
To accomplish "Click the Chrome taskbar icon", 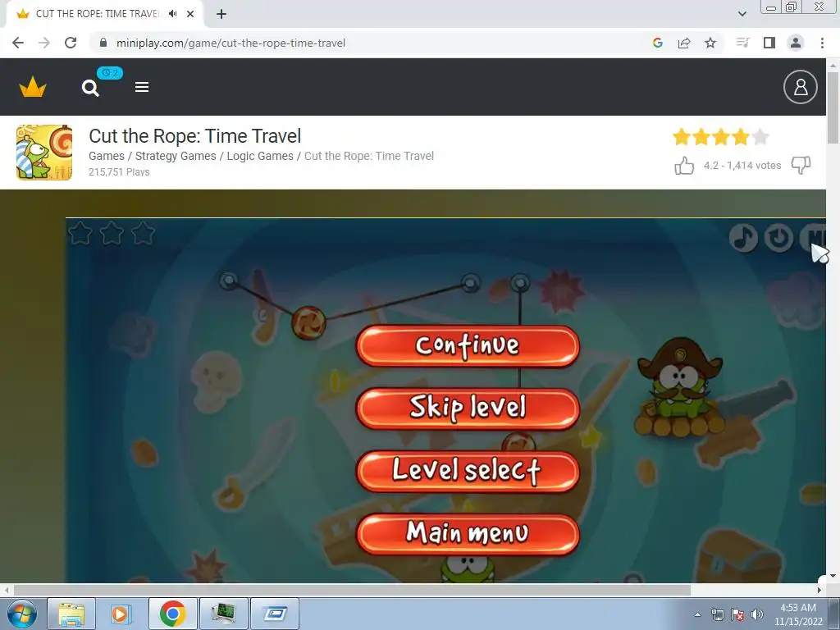I will click(172, 614).
